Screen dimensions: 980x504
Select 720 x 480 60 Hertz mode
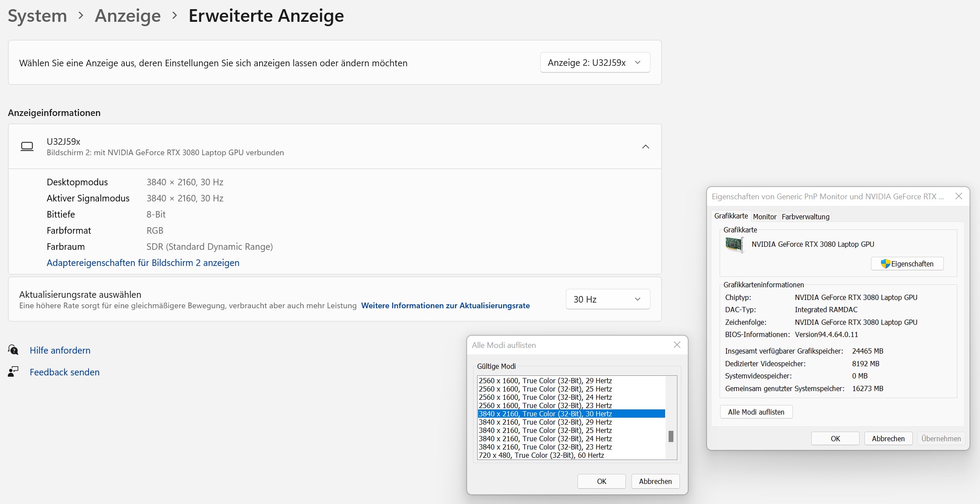click(x=541, y=455)
